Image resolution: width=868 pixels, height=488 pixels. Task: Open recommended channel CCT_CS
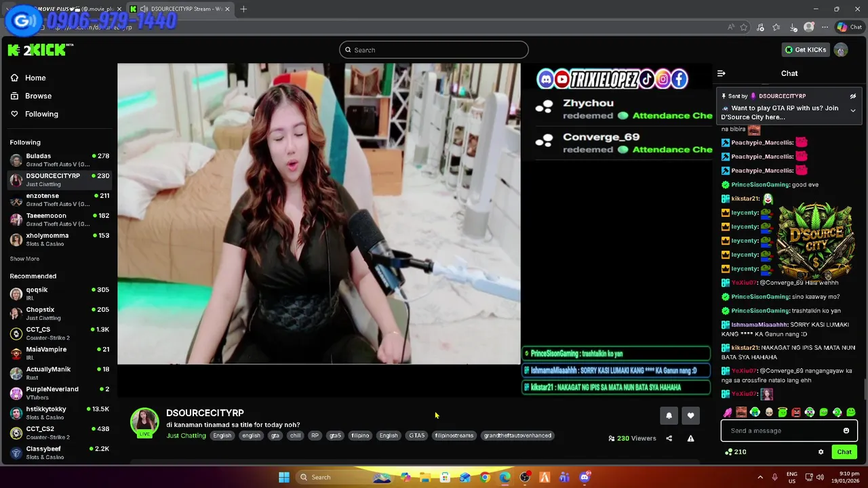click(60, 333)
